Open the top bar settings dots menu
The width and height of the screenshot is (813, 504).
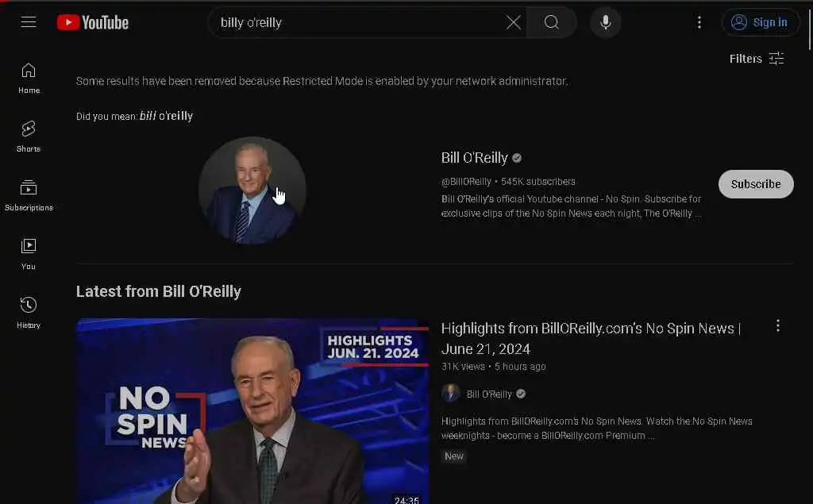699,22
